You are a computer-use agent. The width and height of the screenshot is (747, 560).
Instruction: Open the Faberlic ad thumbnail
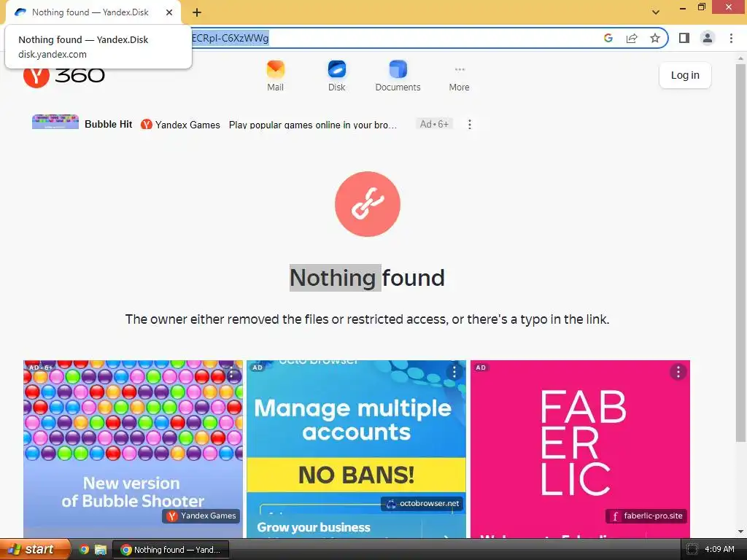pos(580,449)
